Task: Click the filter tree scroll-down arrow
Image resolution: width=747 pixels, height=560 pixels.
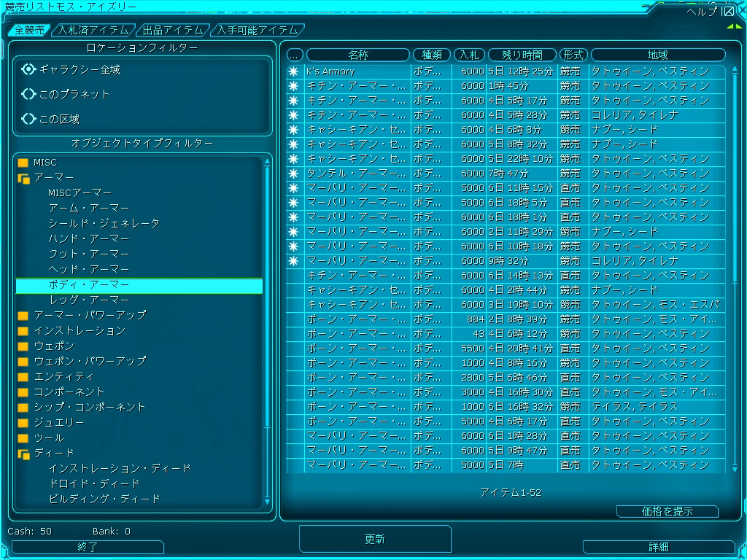Action: tap(267, 502)
